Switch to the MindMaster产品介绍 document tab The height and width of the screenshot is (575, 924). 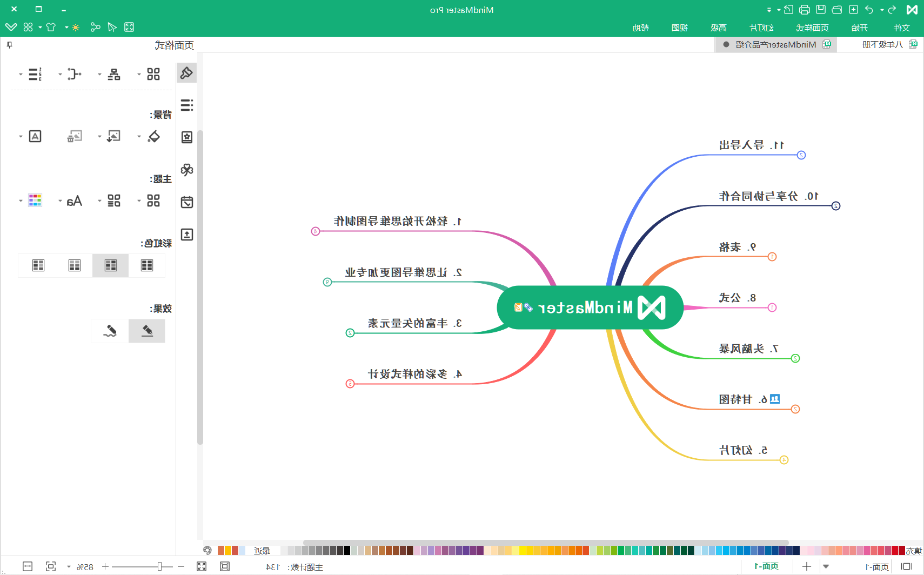(776, 44)
